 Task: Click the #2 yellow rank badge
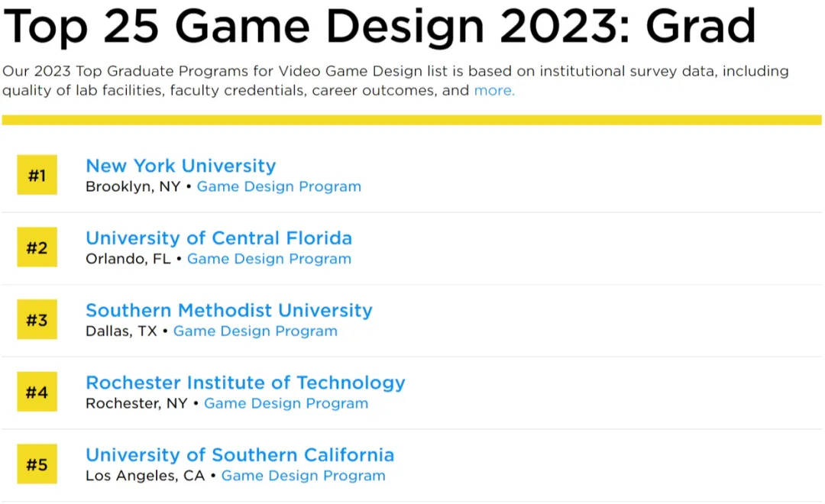37,247
